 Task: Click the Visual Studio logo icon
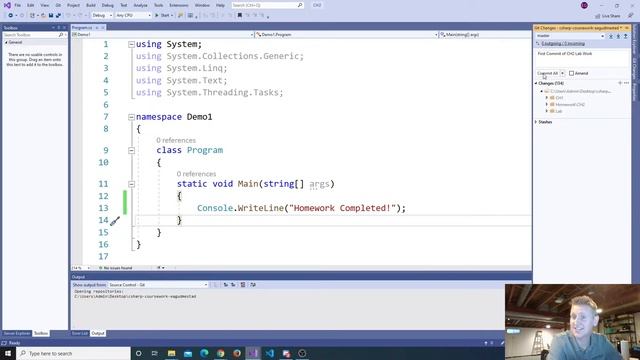(x=7, y=5)
